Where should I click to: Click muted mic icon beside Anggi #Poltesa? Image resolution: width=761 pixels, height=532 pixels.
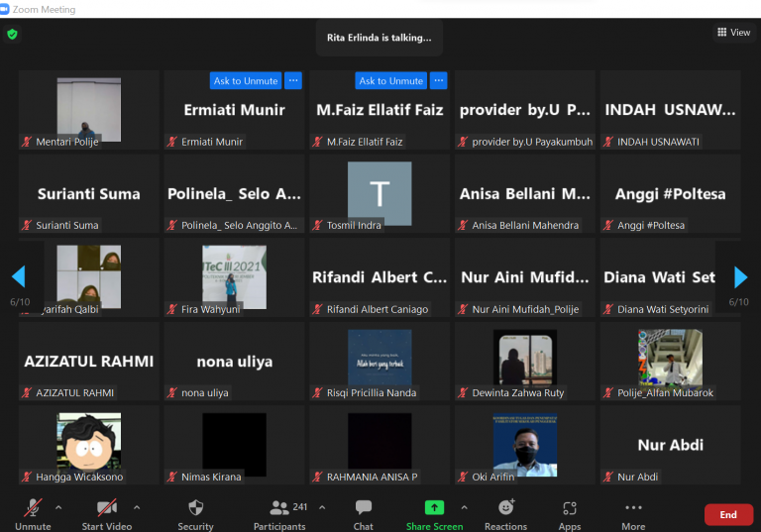tap(608, 225)
